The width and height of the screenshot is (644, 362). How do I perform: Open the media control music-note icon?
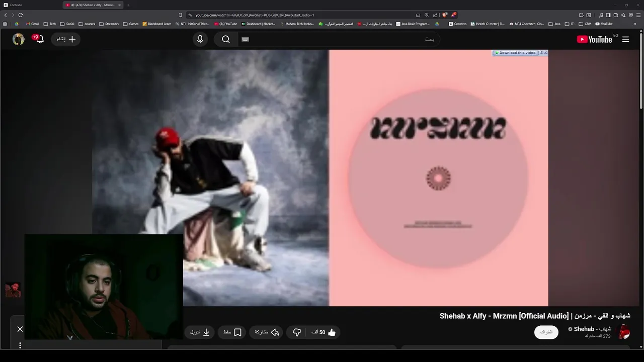tap(601, 15)
